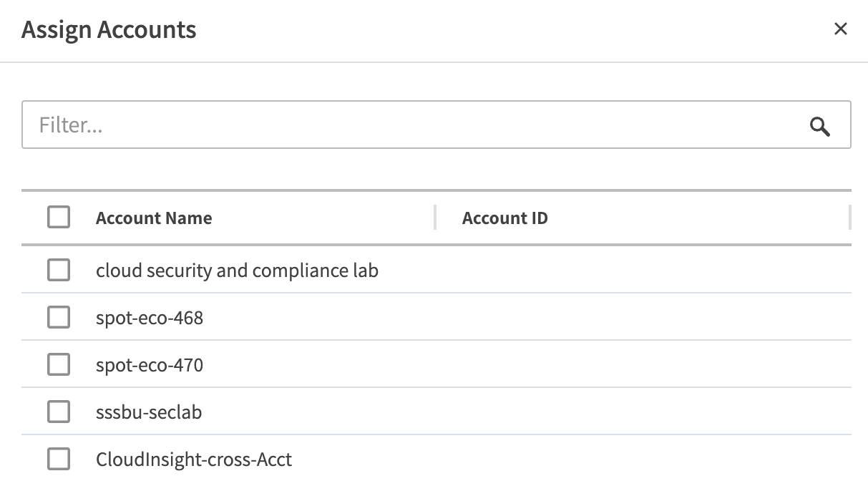Sort by the Account ID column header
Image resolution: width=868 pixels, height=481 pixels.
pyautogui.click(x=505, y=218)
